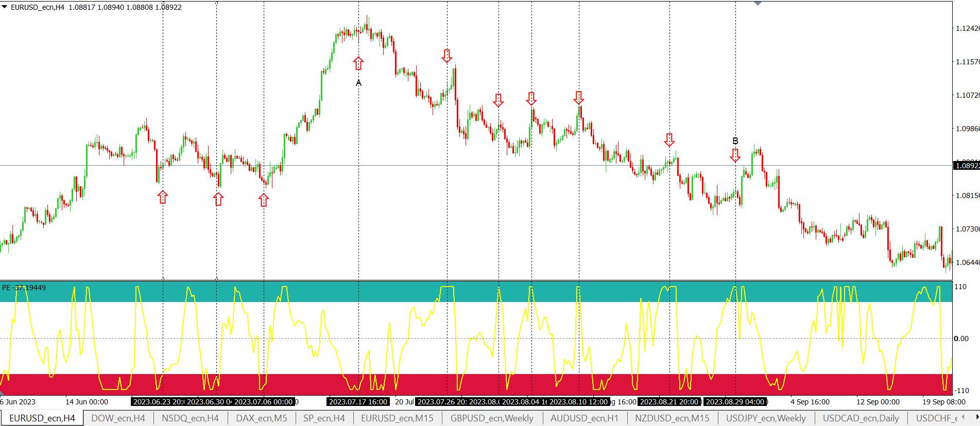
Task: Open the USDJPY_ecn,Weekly tab
Action: [x=766, y=418]
